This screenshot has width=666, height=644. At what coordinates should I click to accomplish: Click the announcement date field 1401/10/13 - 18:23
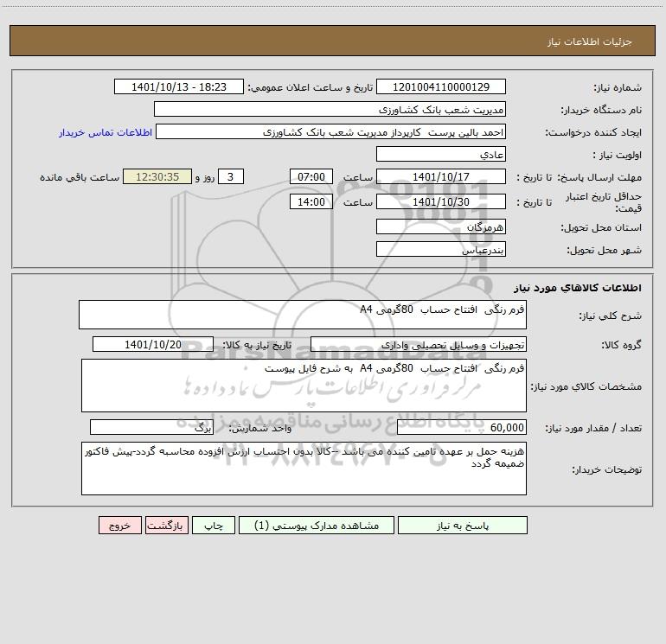[179, 86]
